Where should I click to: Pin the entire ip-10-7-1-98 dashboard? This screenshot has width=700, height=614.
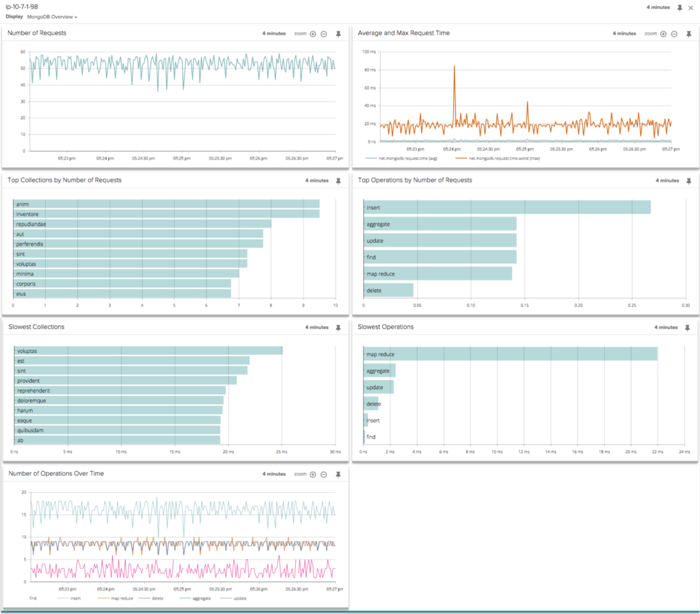[x=679, y=7]
